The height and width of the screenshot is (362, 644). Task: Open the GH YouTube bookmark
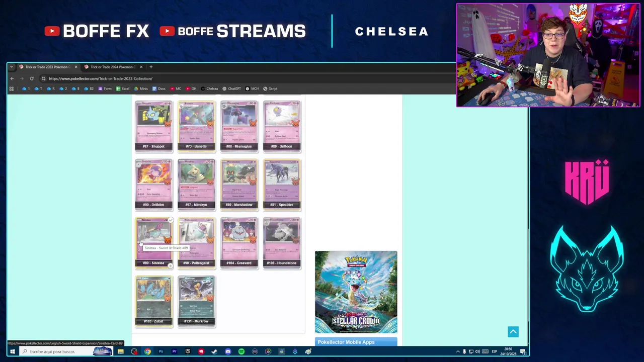coord(191,88)
